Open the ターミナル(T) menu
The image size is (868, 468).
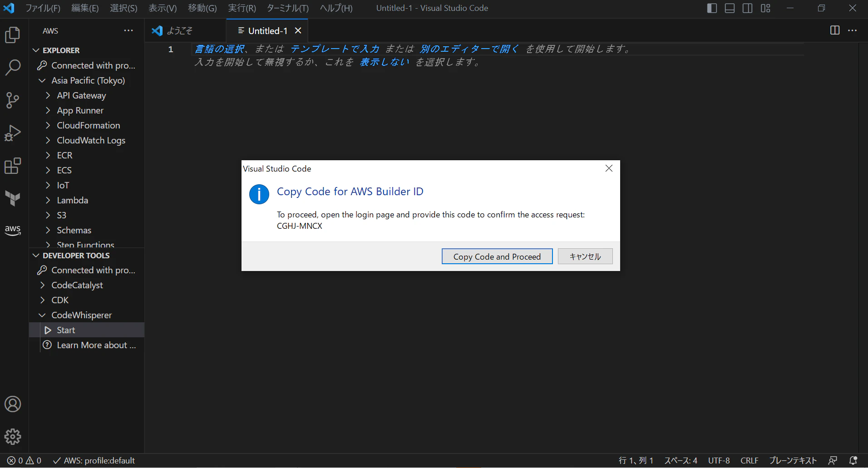click(288, 8)
